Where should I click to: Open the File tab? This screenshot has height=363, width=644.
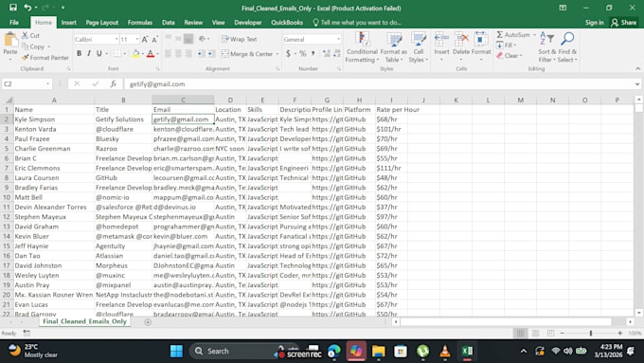click(14, 23)
